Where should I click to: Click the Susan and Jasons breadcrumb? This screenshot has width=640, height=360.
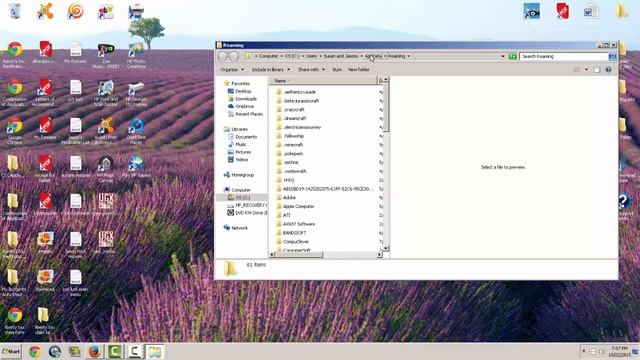[340, 56]
